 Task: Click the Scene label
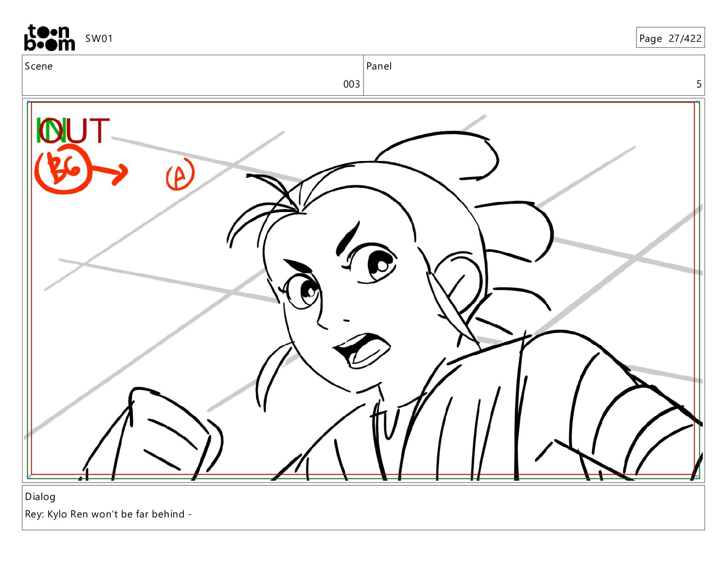pyautogui.click(x=39, y=66)
